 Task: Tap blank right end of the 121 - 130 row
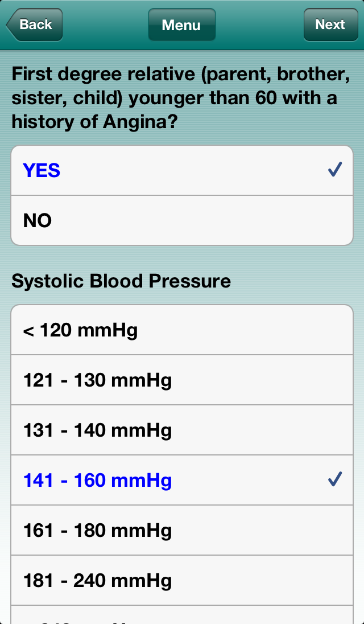(318, 380)
